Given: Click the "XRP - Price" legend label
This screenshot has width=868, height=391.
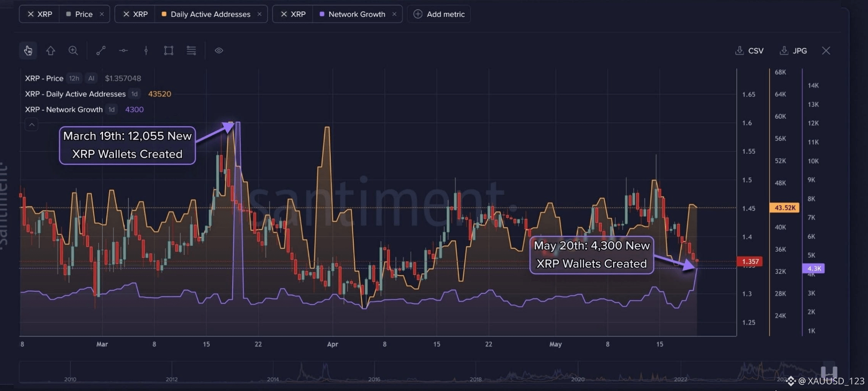Looking at the screenshot, I should pos(44,79).
